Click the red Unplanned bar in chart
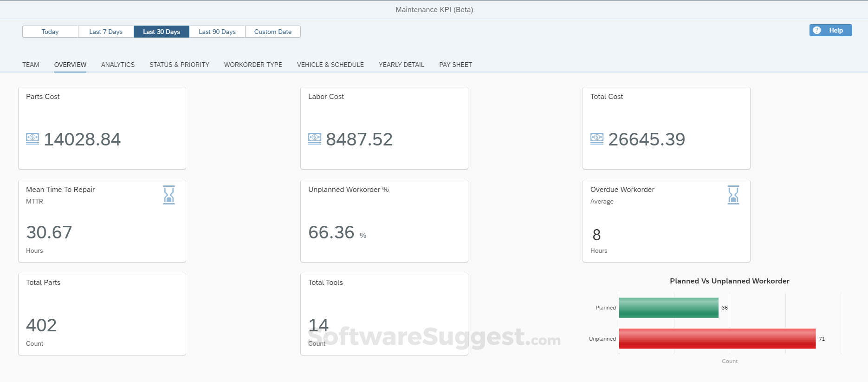 717,339
